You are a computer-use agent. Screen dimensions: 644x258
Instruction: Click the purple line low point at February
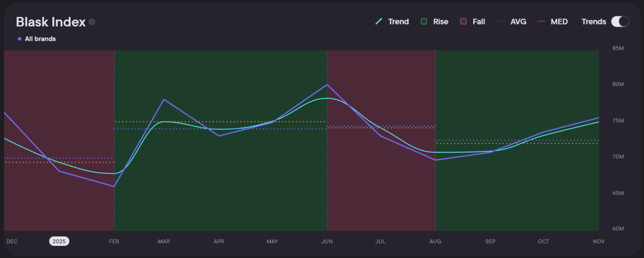[114, 186]
